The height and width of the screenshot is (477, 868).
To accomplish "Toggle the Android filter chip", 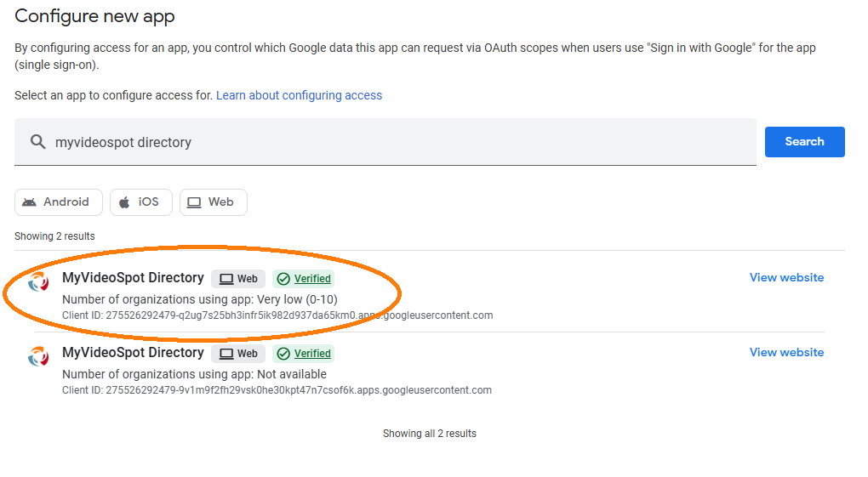I will pyautogui.click(x=59, y=202).
